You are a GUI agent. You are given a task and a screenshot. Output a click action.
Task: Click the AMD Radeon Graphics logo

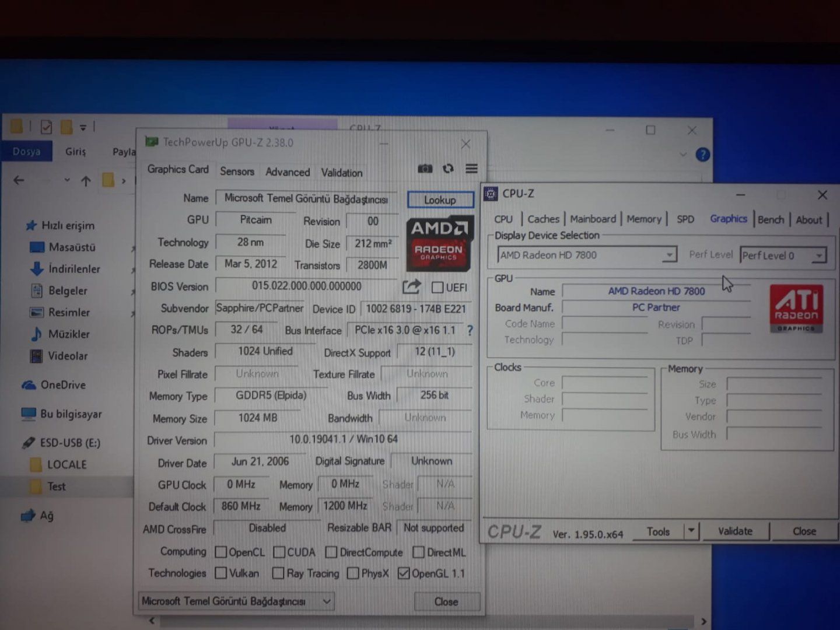point(439,244)
